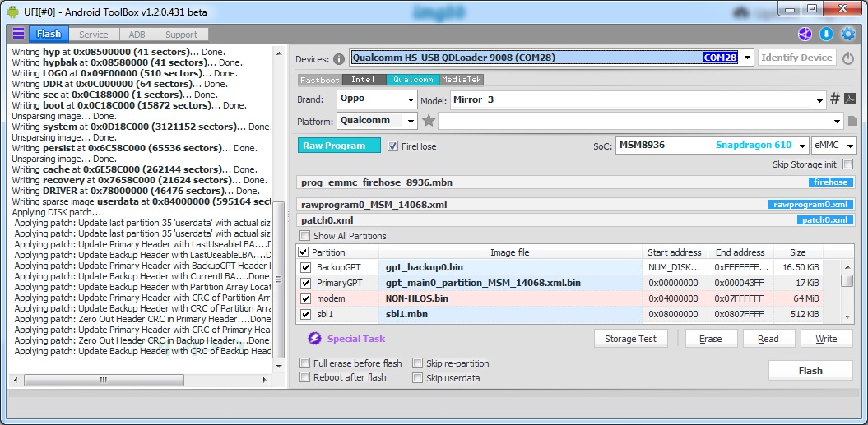Screen dimensions: 868x425
Task: Click the power icon beside Identify Device
Action: click(848, 58)
